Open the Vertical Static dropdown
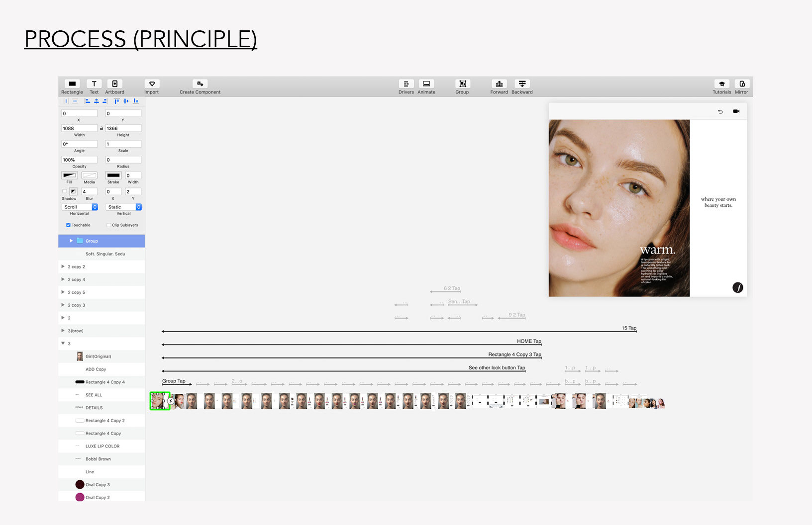Screen dimensions: 812x525 click(123, 207)
